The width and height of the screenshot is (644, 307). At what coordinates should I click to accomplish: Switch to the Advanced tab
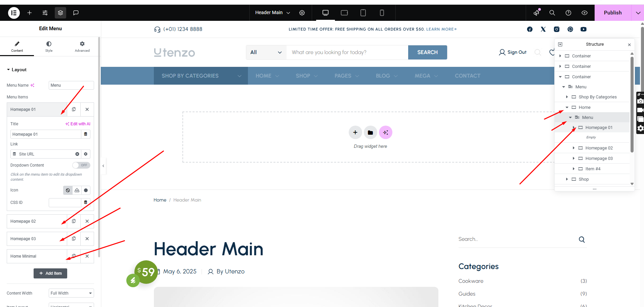[x=82, y=46]
